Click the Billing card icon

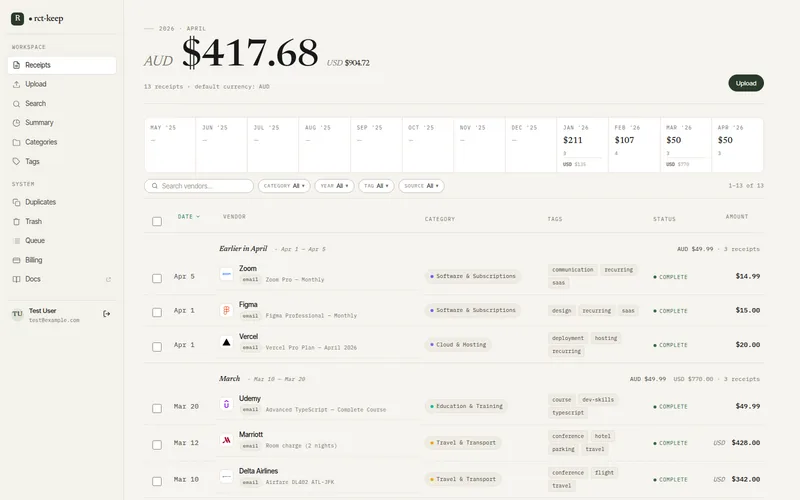tap(16, 260)
